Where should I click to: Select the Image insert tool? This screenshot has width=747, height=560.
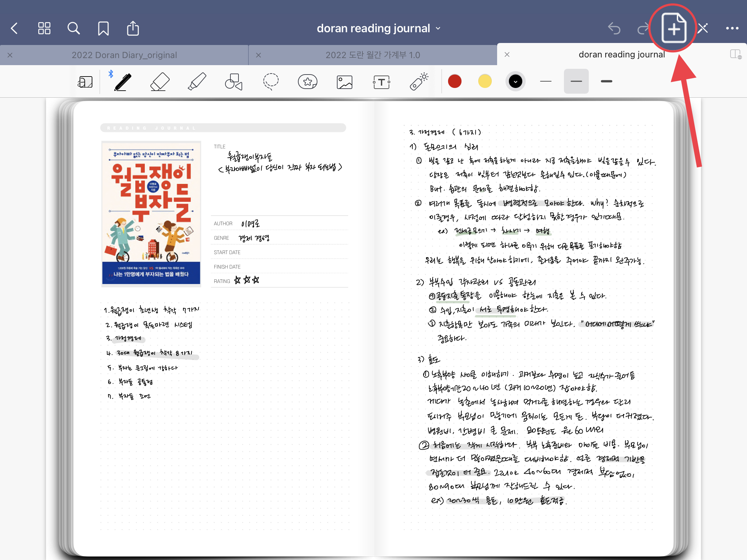[x=345, y=82]
